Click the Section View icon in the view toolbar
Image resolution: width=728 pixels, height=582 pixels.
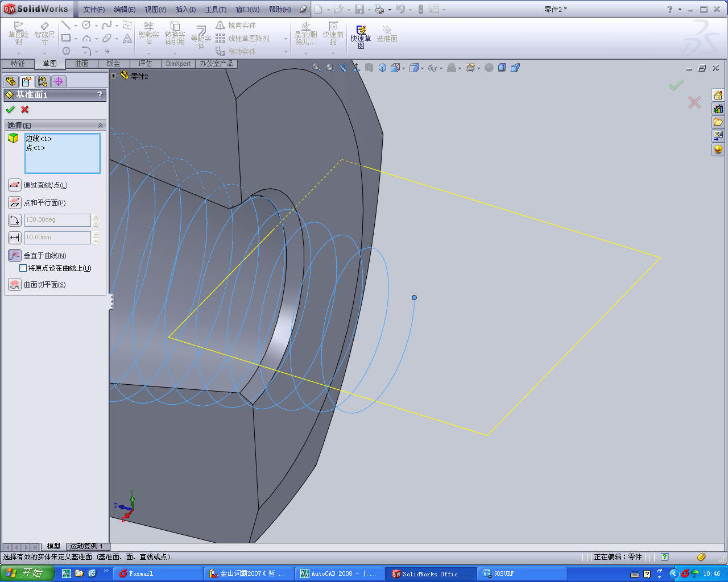(x=369, y=68)
